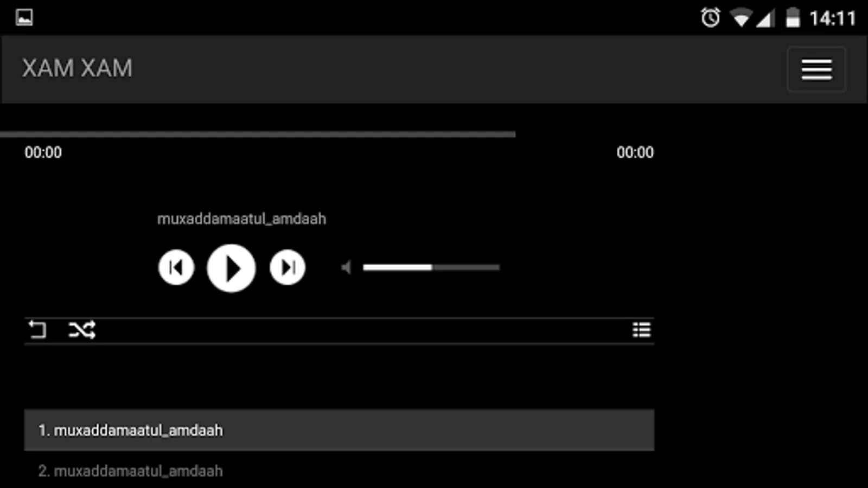Adjust the volume slider bar
Image resolution: width=868 pixels, height=488 pixels.
(x=431, y=267)
